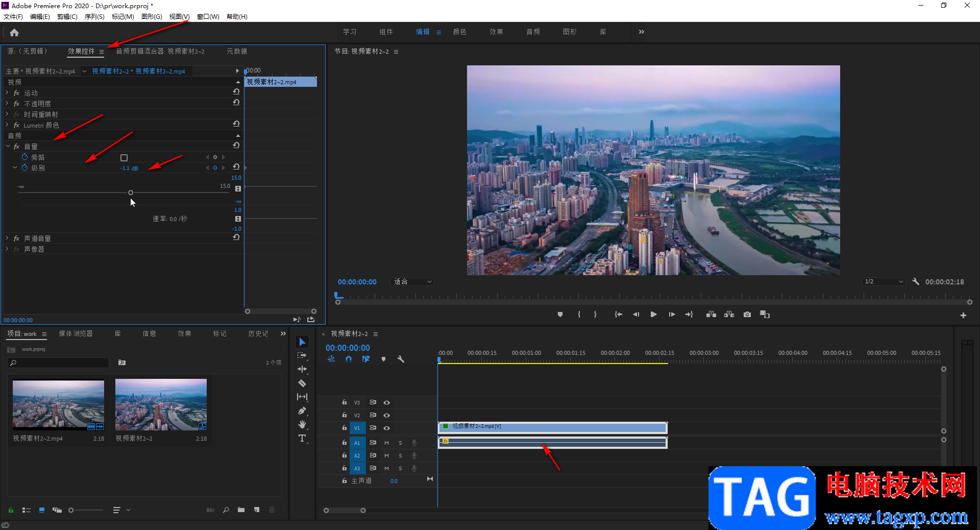Switch Project panel to list view

tap(27, 510)
